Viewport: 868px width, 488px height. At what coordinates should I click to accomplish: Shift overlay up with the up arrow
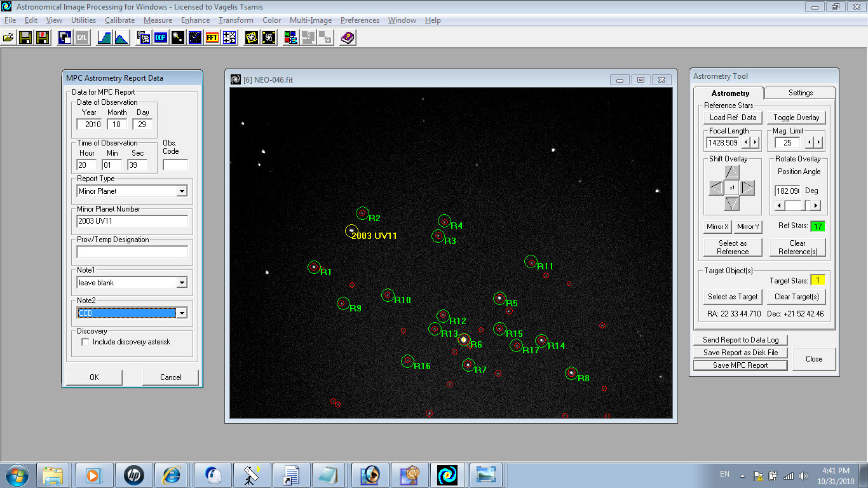click(732, 172)
